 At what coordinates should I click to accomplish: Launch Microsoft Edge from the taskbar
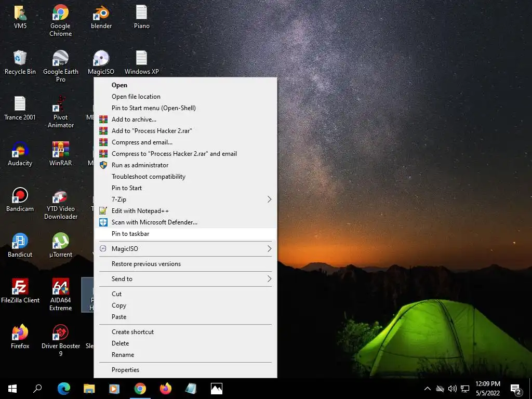(x=63, y=389)
